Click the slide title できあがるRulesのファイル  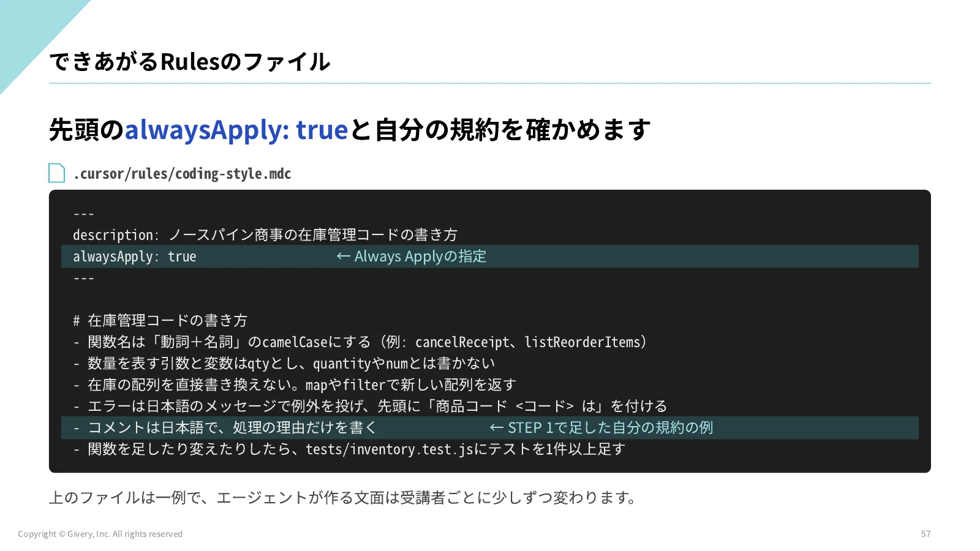click(189, 61)
